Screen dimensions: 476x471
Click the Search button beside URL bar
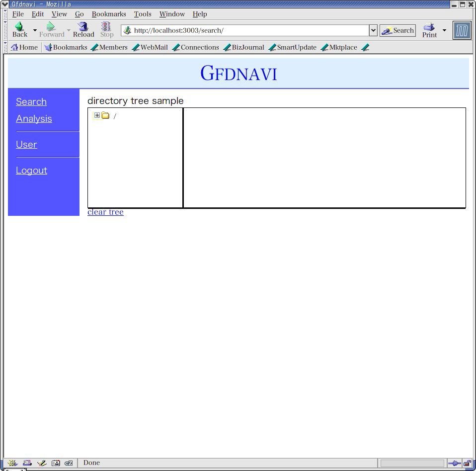pos(397,30)
